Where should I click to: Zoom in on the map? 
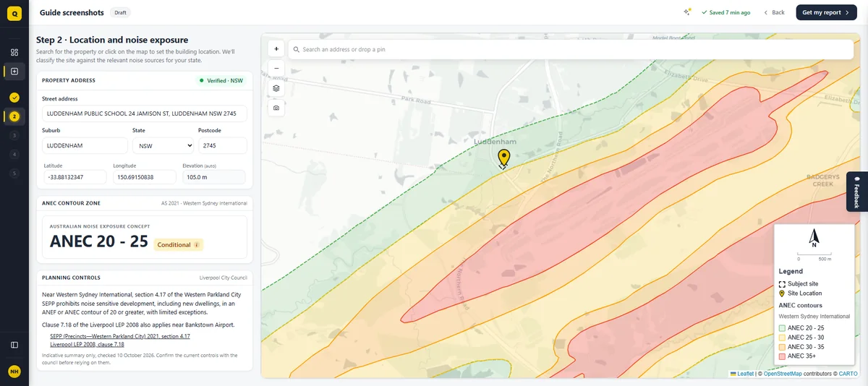276,48
